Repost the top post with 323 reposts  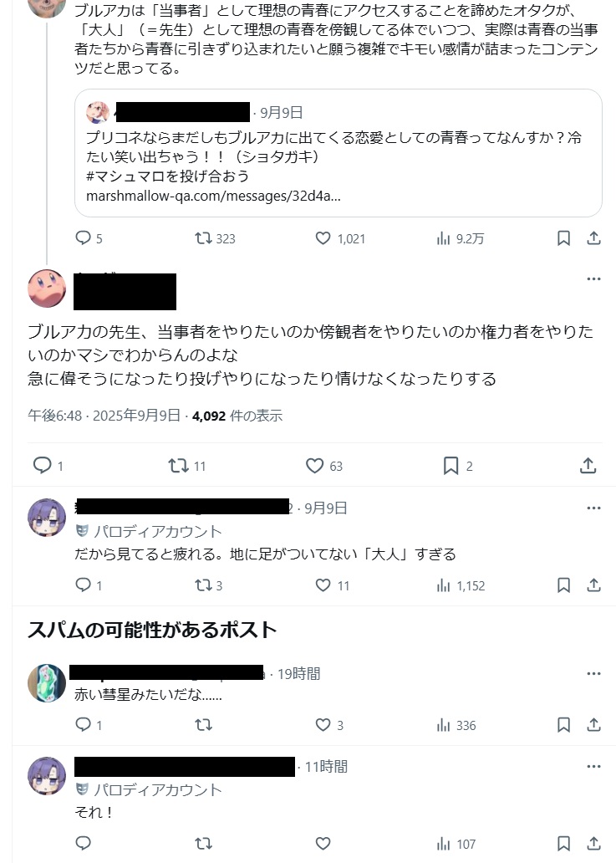pos(203,238)
